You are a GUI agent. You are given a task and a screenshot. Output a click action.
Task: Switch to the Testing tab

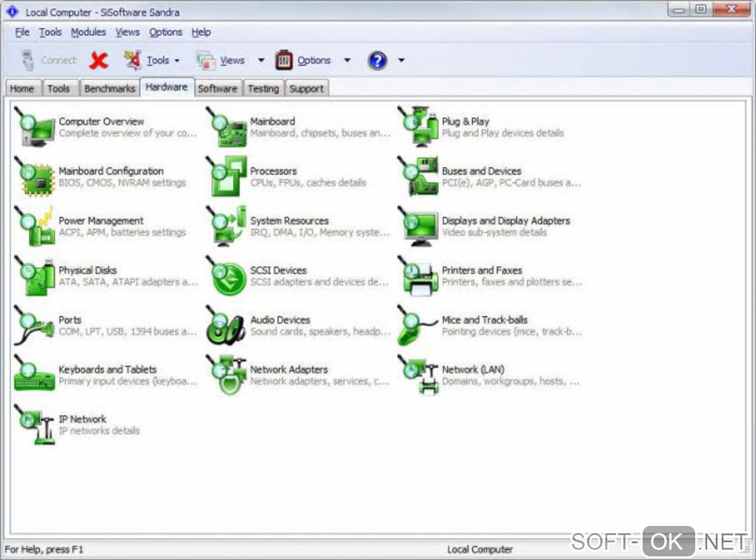(263, 89)
